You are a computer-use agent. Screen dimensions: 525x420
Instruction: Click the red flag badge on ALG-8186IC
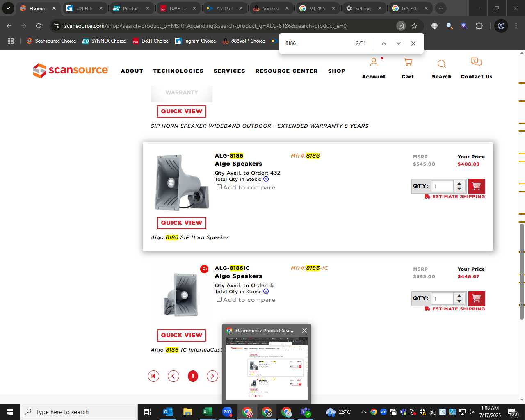[x=204, y=269]
